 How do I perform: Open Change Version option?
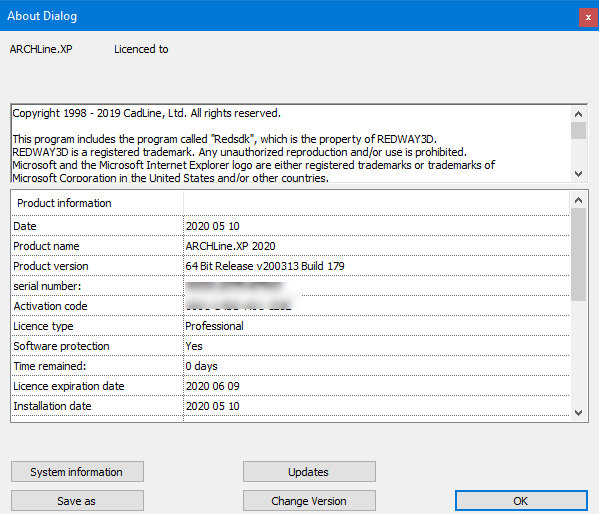pos(309,501)
